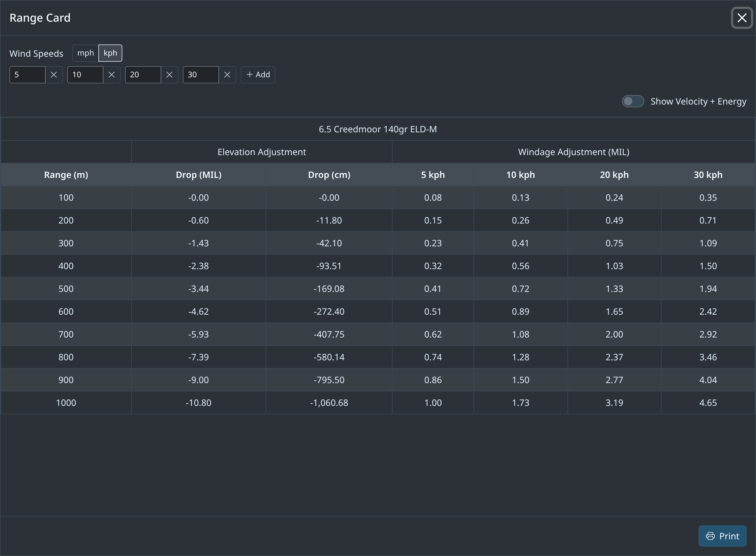Select the 1000 range cell

tap(66, 403)
